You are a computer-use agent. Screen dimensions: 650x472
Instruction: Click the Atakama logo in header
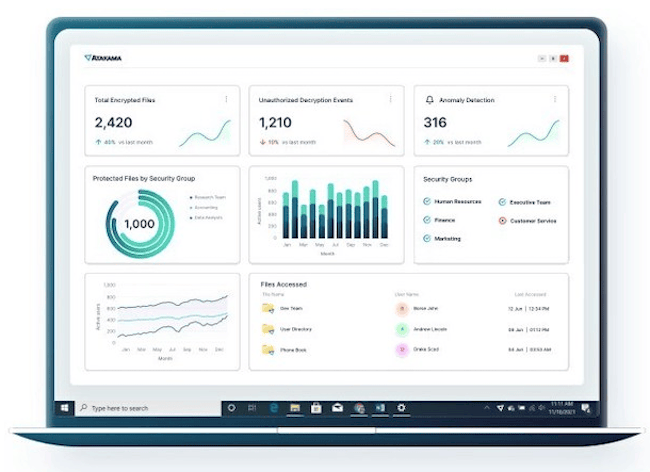(x=105, y=58)
